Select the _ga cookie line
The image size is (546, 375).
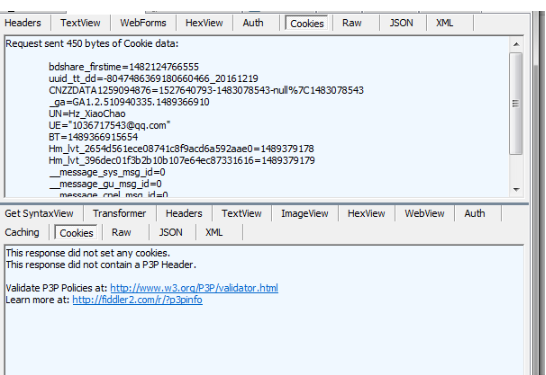(129, 102)
